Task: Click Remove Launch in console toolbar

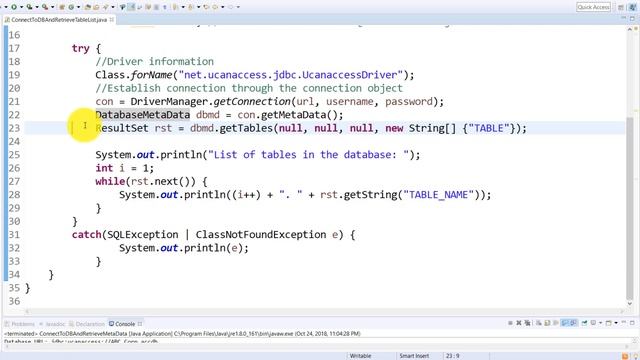Action: tap(519, 323)
